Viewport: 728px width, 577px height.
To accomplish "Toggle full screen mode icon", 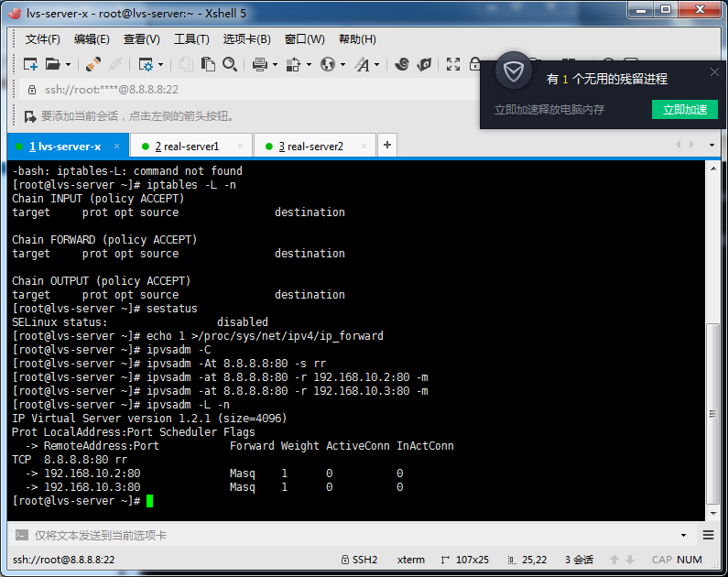I will pyautogui.click(x=452, y=64).
